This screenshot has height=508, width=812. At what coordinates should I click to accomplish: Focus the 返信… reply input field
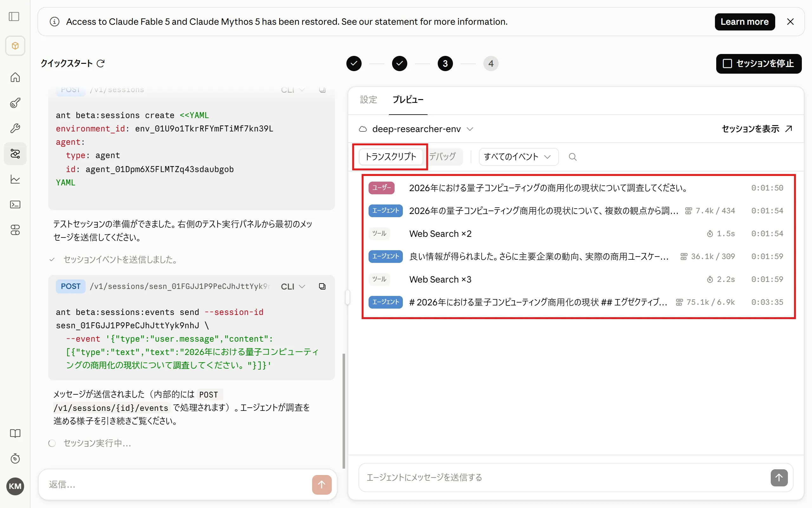tap(178, 485)
